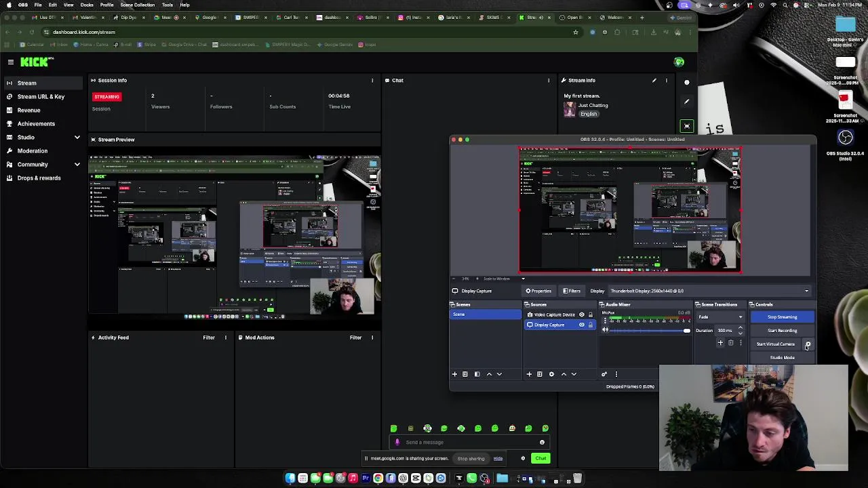Move the scene up in list
Viewport: 868px width, 488px height.
489,374
